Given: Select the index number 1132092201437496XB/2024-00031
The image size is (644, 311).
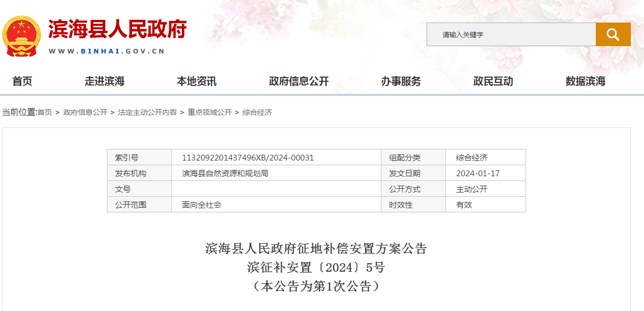Looking at the screenshot, I should pyautogui.click(x=248, y=157).
